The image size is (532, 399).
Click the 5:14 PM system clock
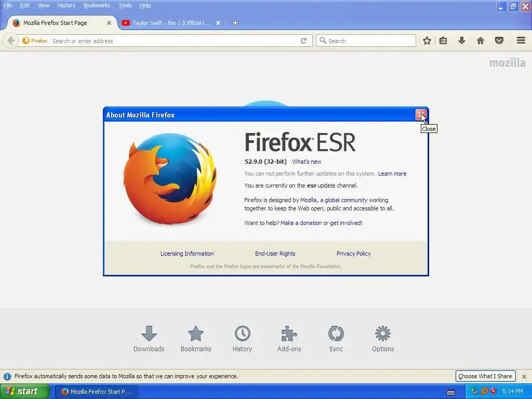tap(513, 392)
